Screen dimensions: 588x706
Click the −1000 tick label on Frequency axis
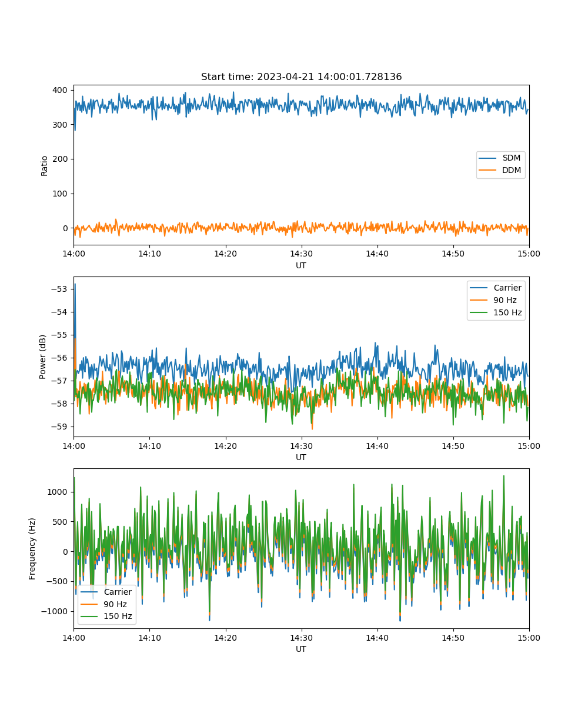point(55,611)
